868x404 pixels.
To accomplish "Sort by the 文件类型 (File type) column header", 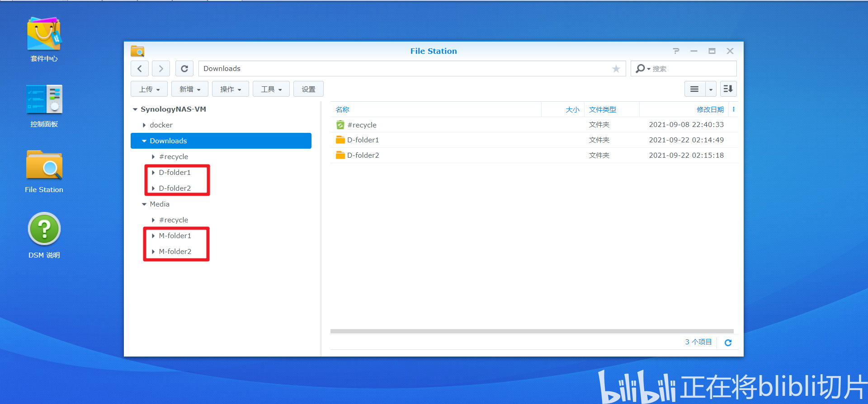I will 603,109.
